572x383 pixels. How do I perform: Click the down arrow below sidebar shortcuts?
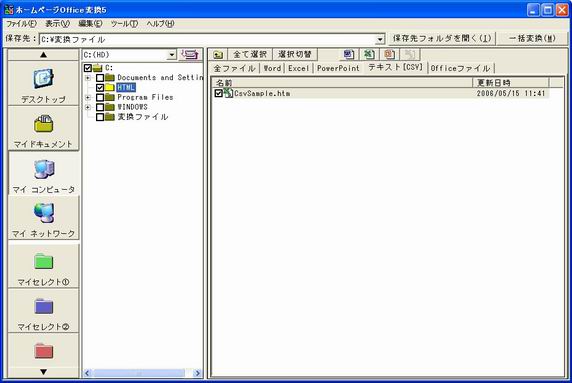click(43, 372)
